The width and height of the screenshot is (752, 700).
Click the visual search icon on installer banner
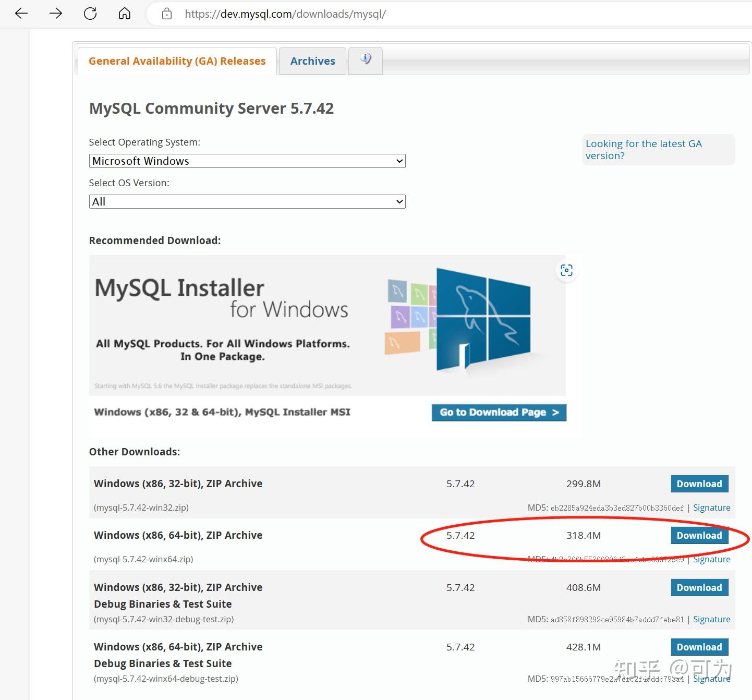[566, 270]
